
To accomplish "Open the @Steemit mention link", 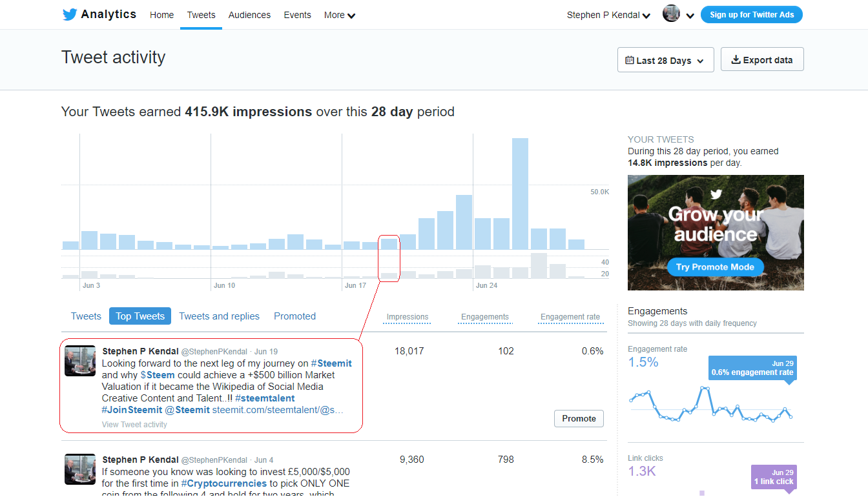I will [x=187, y=410].
